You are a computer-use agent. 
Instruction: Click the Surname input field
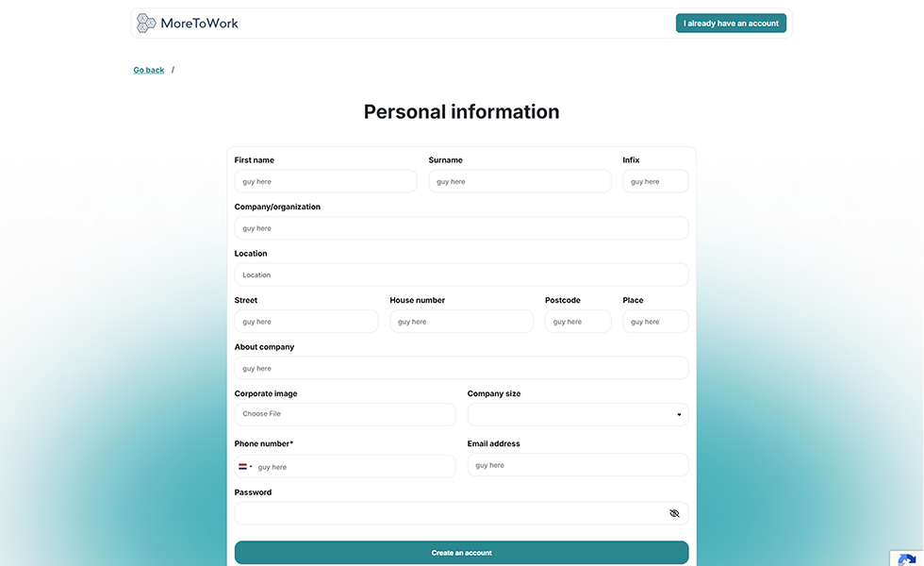[520, 180]
